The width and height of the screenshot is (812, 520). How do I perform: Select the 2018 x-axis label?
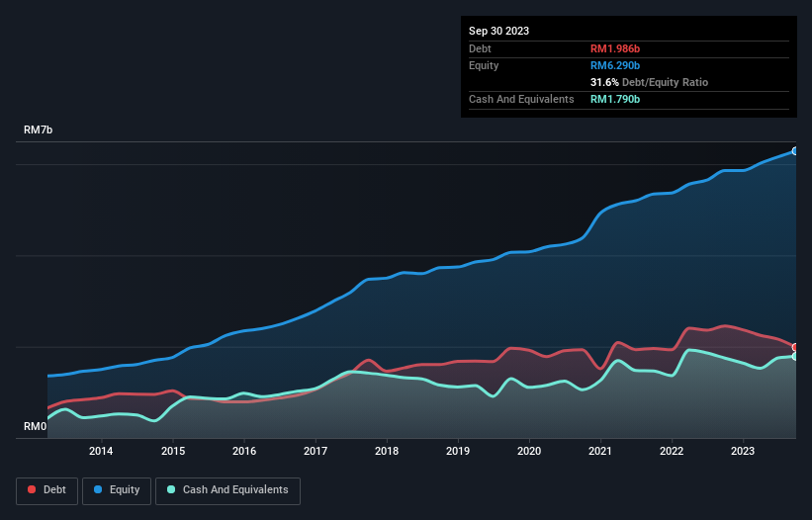387,451
